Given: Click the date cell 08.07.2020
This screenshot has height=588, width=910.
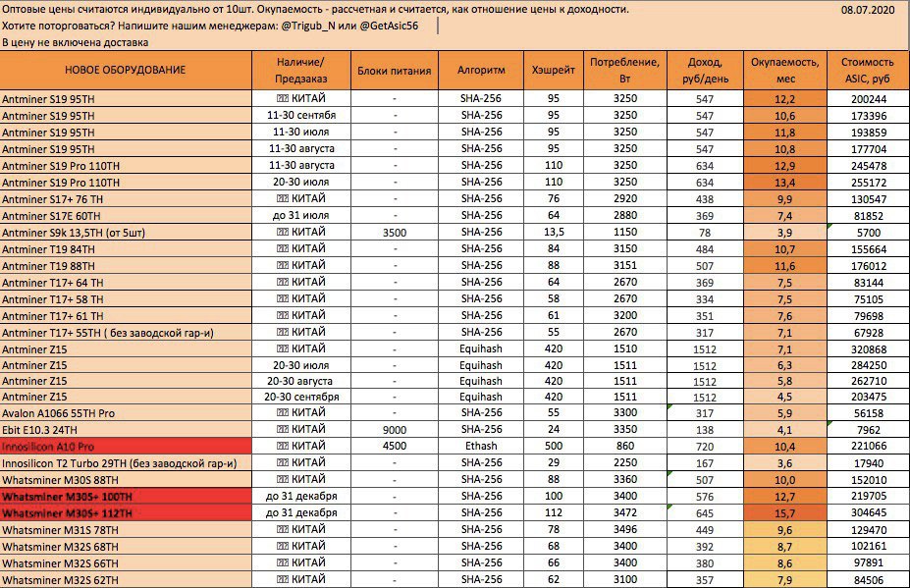Looking at the screenshot, I should coord(868,10).
